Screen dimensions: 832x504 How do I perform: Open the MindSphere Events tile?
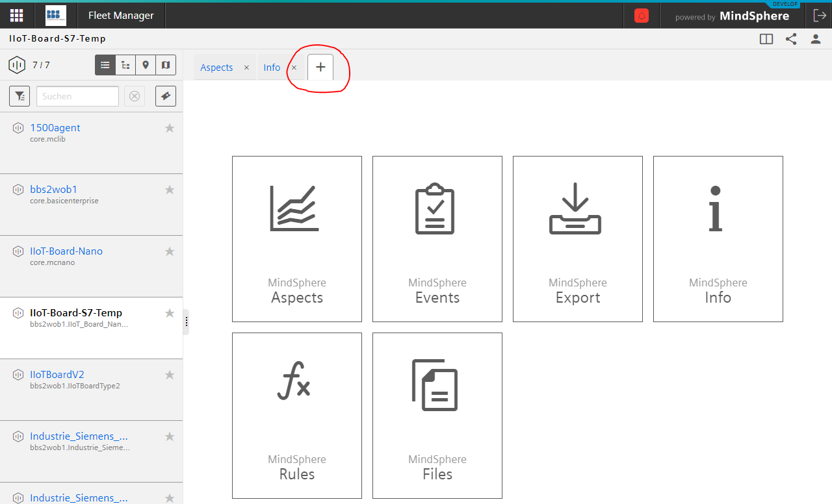437,238
